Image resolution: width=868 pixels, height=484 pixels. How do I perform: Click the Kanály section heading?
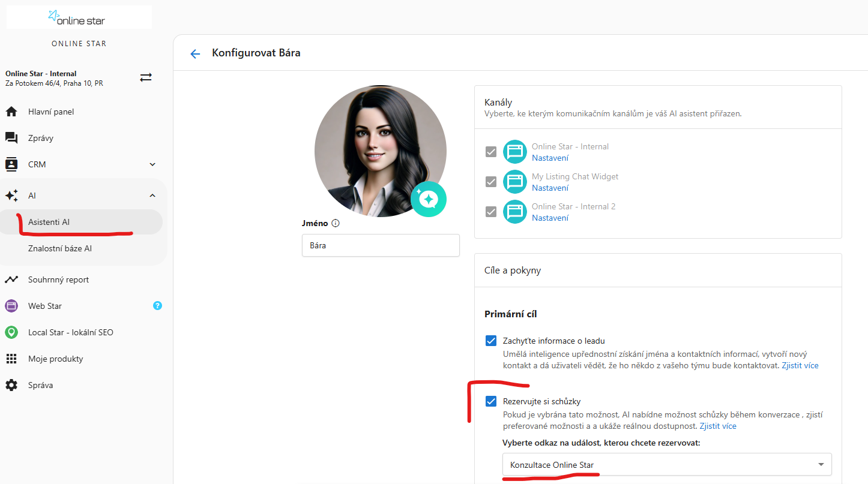tap(498, 103)
